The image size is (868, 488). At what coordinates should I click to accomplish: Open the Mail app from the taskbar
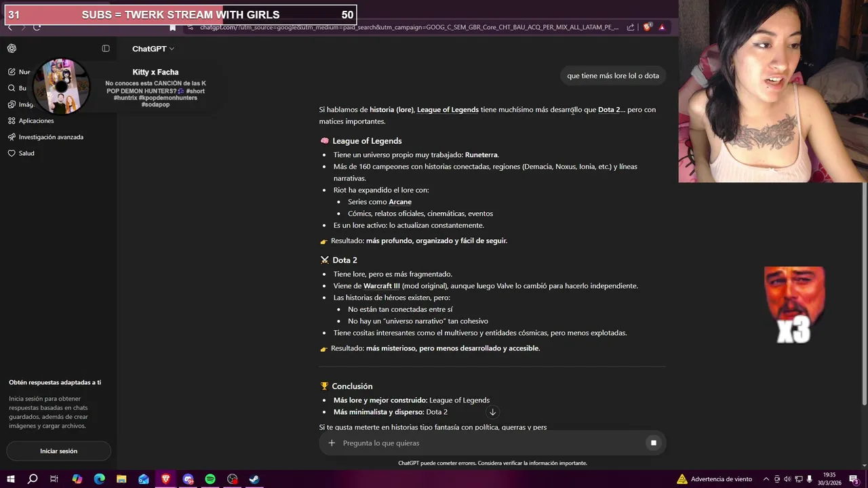click(144, 479)
